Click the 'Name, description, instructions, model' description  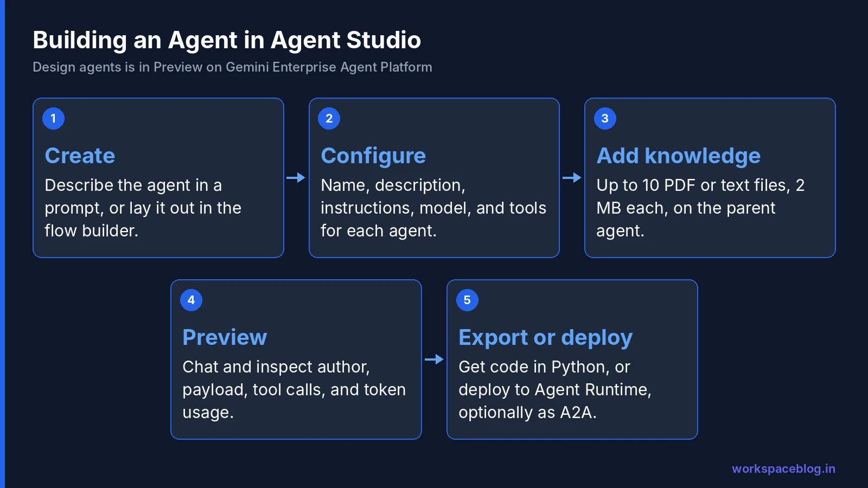click(433, 208)
